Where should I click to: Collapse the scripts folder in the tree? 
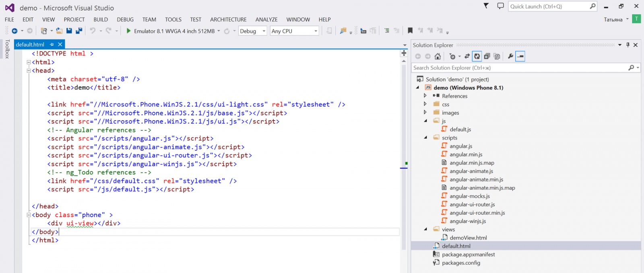(425, 138)
